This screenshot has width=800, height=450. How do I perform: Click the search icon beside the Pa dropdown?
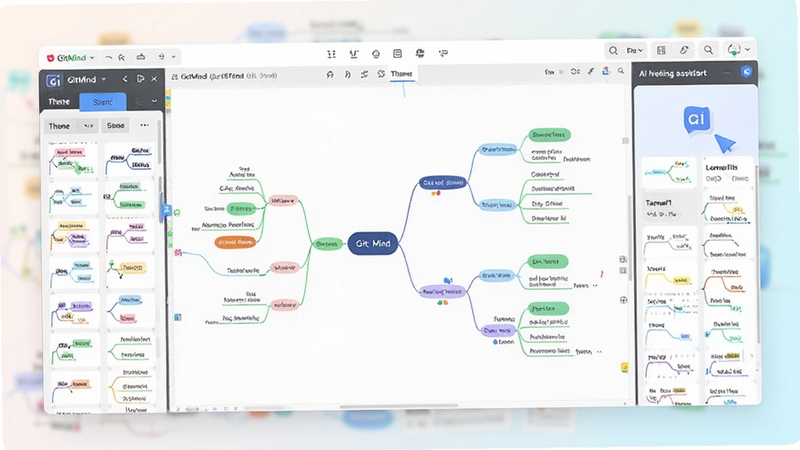click(613, 51)
